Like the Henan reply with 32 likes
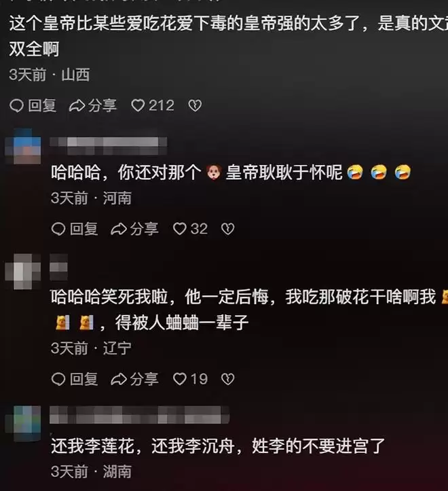The width and height of the screenshot is (448, 491). click(190, 229)
